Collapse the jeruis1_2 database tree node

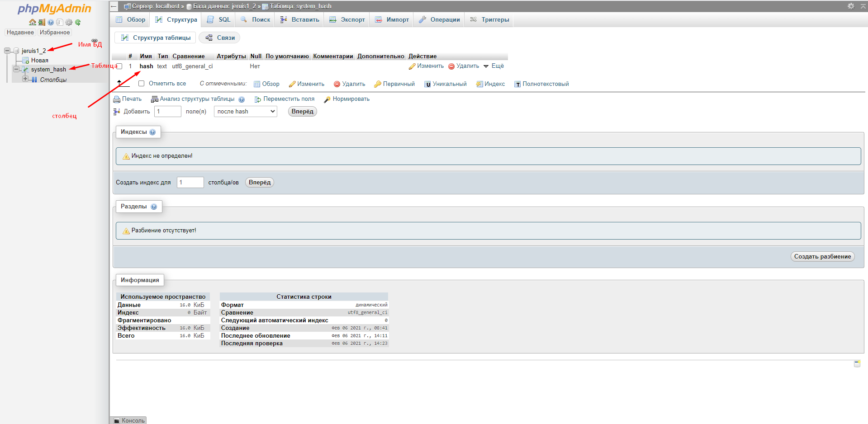coord(7,51)
